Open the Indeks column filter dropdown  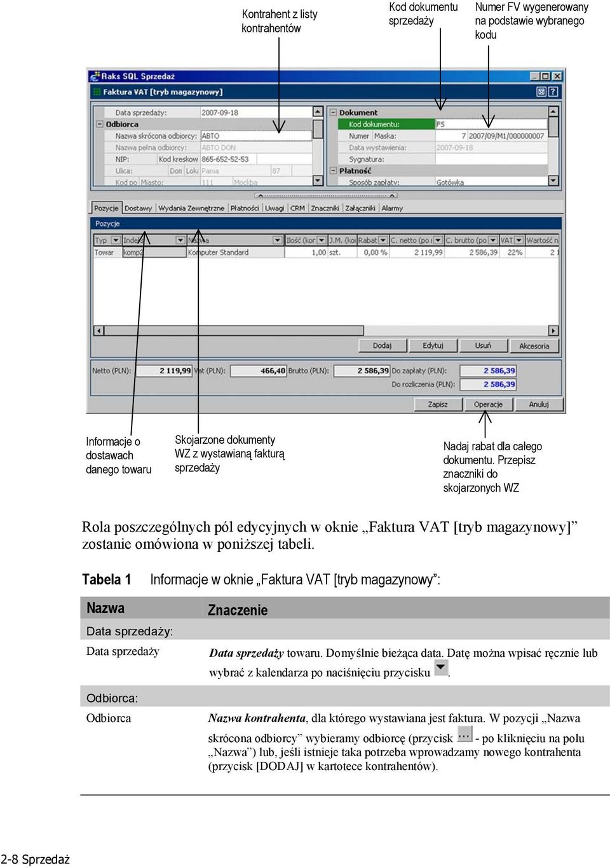coord(180,240)
